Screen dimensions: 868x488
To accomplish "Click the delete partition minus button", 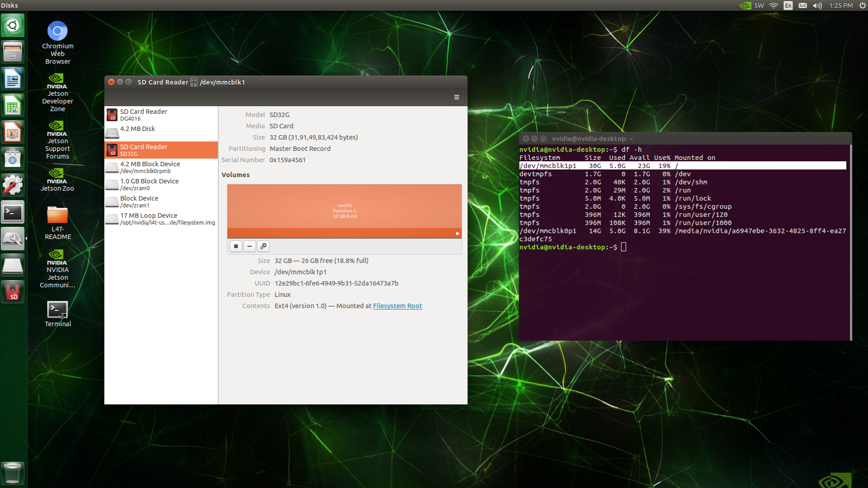I will (250, 246).
